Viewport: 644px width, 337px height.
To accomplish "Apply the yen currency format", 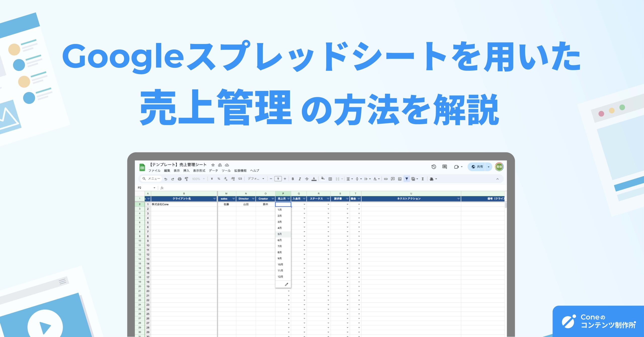I will [212, 179].
